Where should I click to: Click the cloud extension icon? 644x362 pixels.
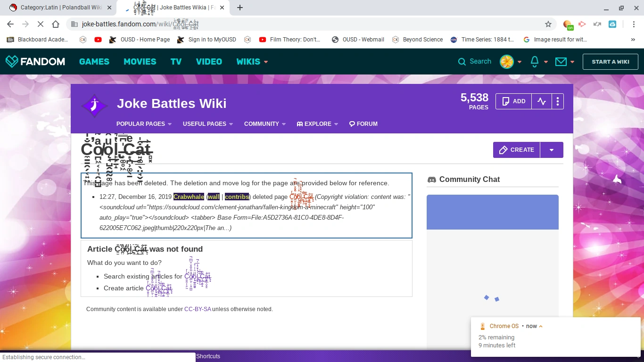pos(612,24)
